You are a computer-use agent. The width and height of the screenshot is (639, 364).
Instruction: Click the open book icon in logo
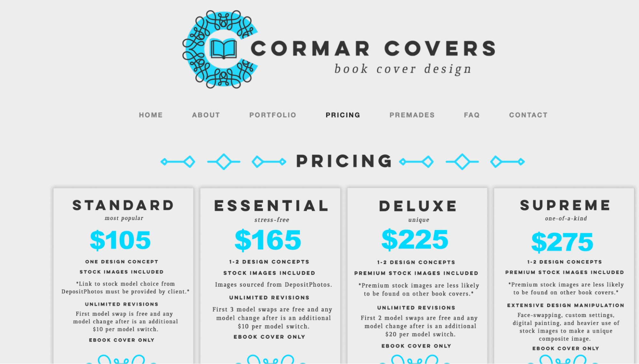(x=221, y=49)
